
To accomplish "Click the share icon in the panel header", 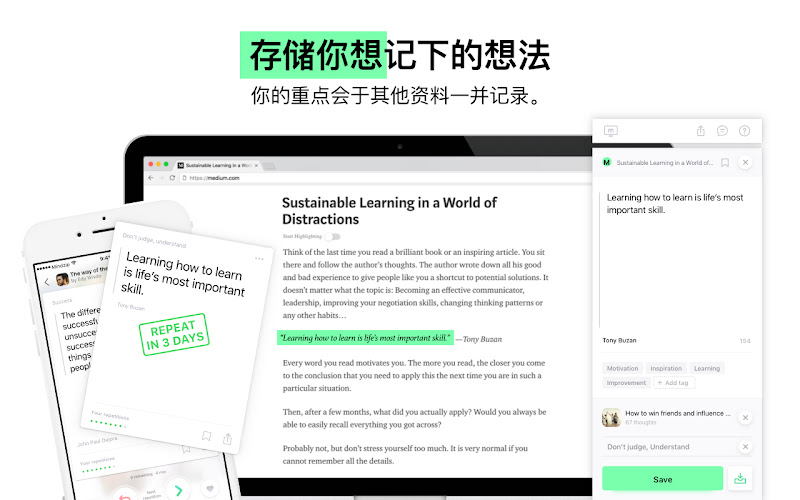I will pyautogui.click(x=701, y=131).
